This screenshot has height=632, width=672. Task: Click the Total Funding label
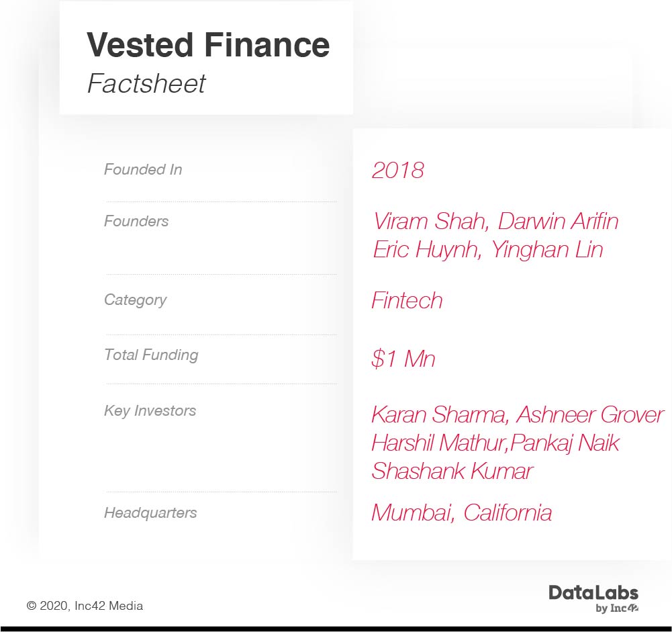tap(151, 355)
